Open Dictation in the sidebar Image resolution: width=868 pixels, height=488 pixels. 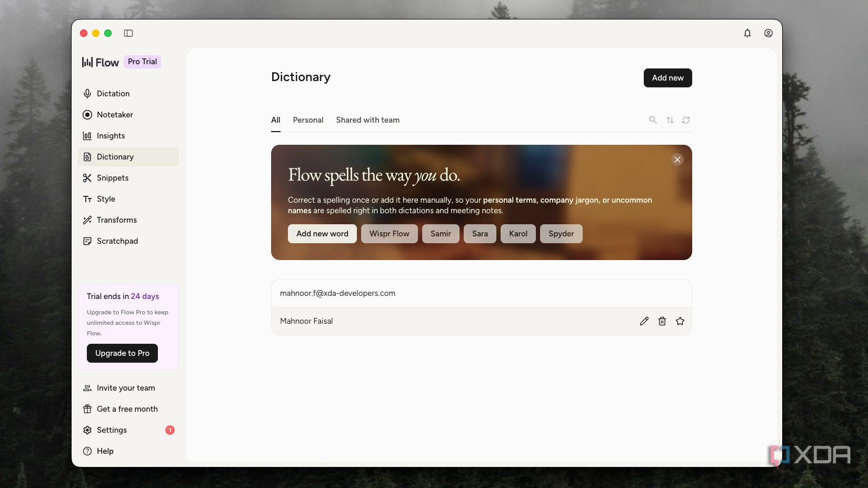[x=128, y=94]
